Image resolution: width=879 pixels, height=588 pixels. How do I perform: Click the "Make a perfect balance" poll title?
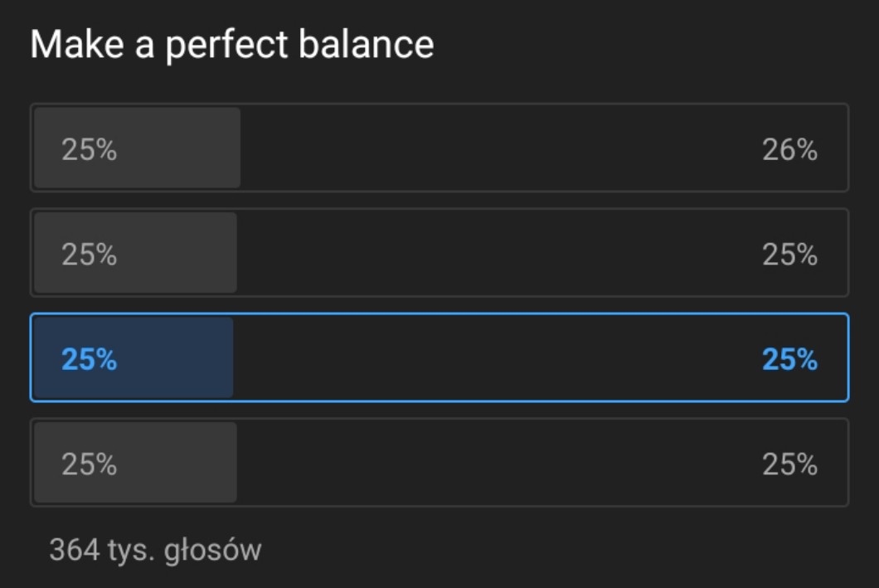232,44
